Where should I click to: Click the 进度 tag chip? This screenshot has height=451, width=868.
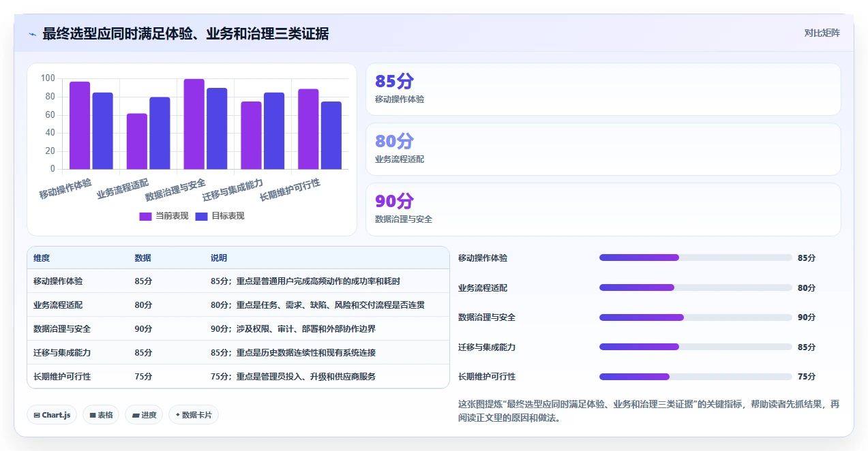click(x=144, y=415)
